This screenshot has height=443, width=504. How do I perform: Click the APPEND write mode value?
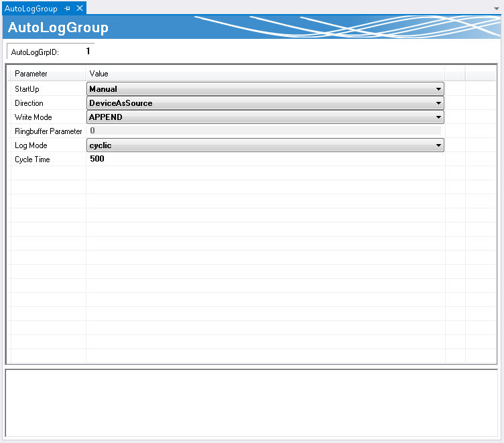coord(106,117)
